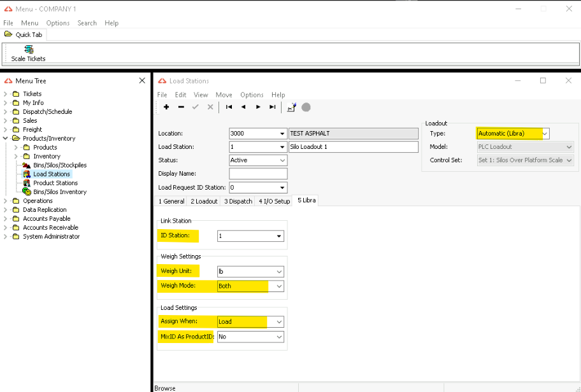This screenshot has width=581, height=392.
Task: Open the Load Station dropdown
Action: coord(282,147)
